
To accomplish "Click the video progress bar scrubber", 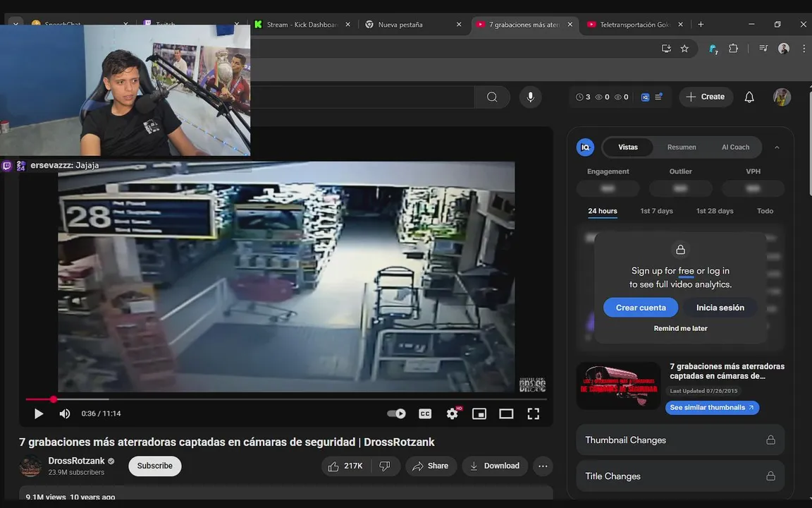I will [x=54, y=399].
